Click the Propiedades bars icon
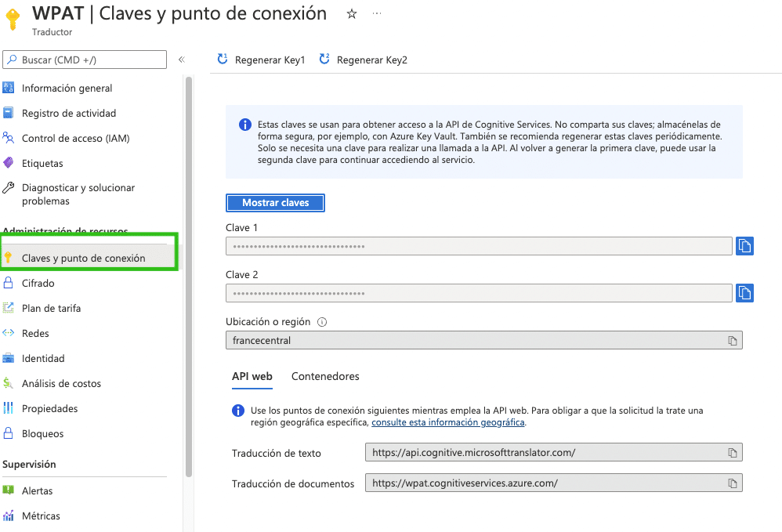The image size is (782, 532). [9, 408]
